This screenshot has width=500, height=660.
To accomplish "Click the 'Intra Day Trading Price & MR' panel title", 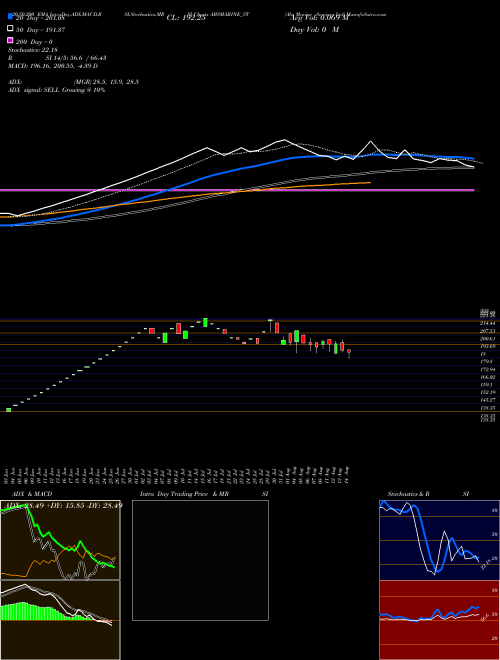I will click(184, 494).
